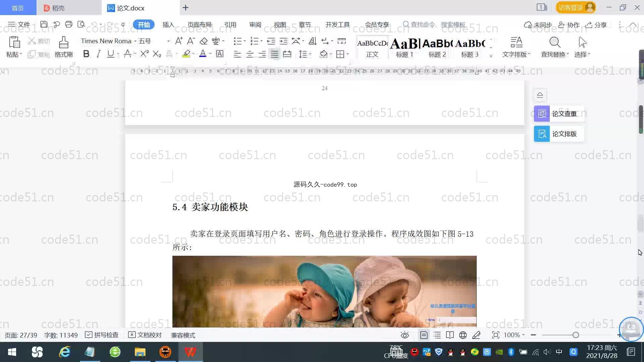Apply subscript X₂ formatting

pos(157,54)
